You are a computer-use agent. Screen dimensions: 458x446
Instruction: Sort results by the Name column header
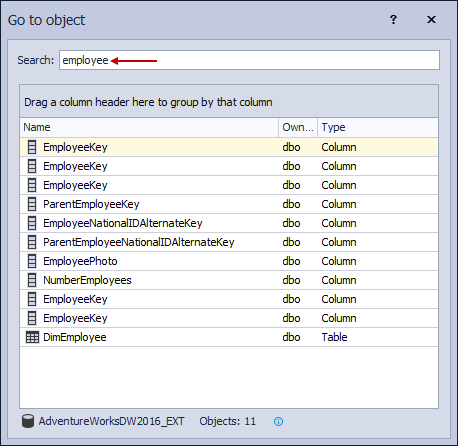tap(149, 127)
